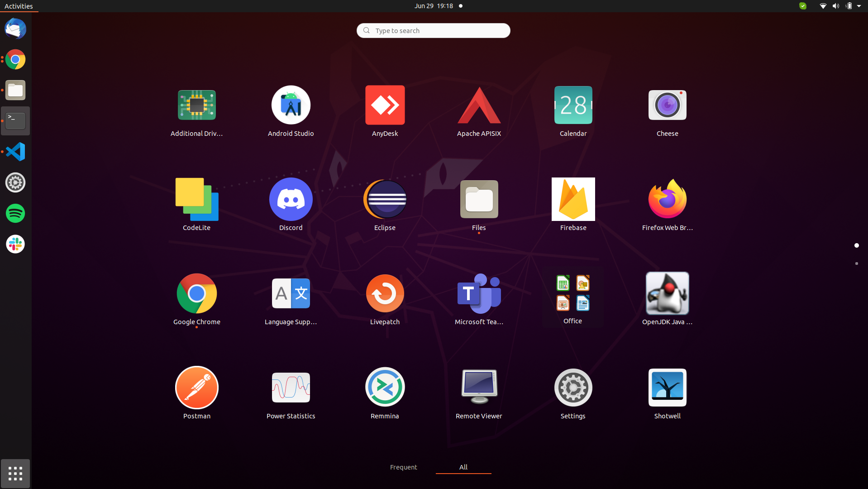Open Slack from the dock

pyautogui.click(x=15, y=244)
